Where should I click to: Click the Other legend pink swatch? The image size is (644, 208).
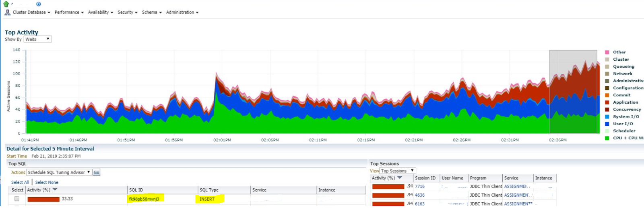tap(607, 52)
